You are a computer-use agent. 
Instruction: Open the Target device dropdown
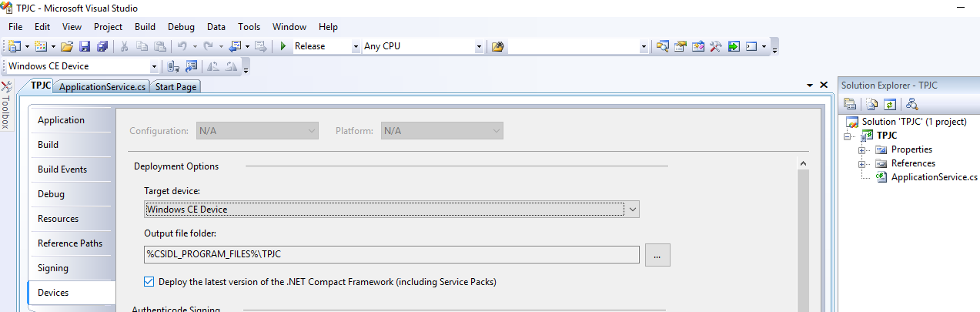coord(632,209)
